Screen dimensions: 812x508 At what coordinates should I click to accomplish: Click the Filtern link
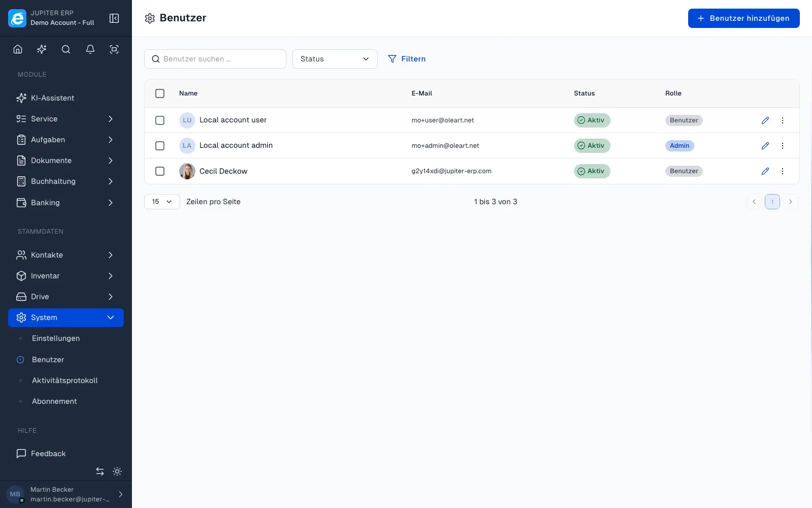[407, 59]
